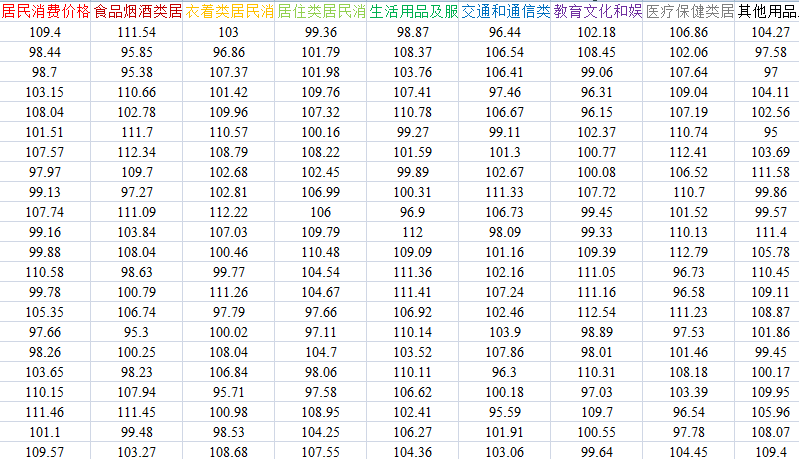The width and height of the screenshot is (799, 459).
Task: Select the cell with value 112
Action: point(413,232)
